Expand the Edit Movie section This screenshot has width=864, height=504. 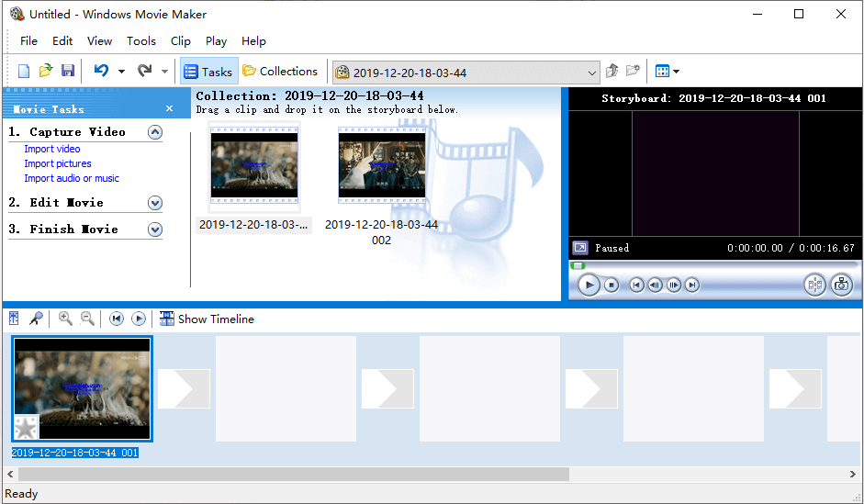tap(155, 203)
